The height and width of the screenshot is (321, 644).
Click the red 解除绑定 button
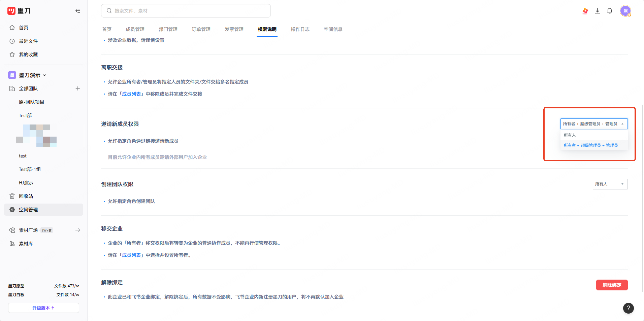[x=612, y=285]
